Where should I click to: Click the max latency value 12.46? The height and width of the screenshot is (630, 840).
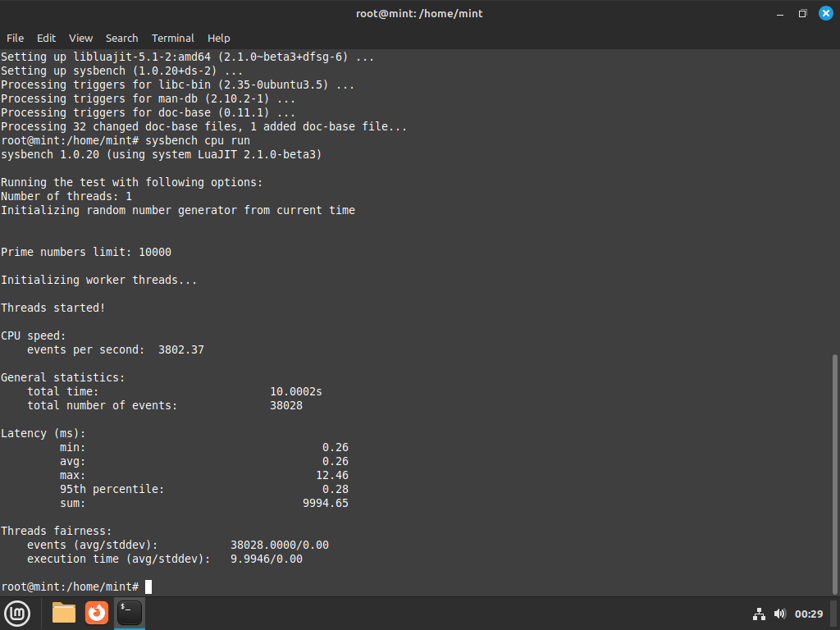332,475
